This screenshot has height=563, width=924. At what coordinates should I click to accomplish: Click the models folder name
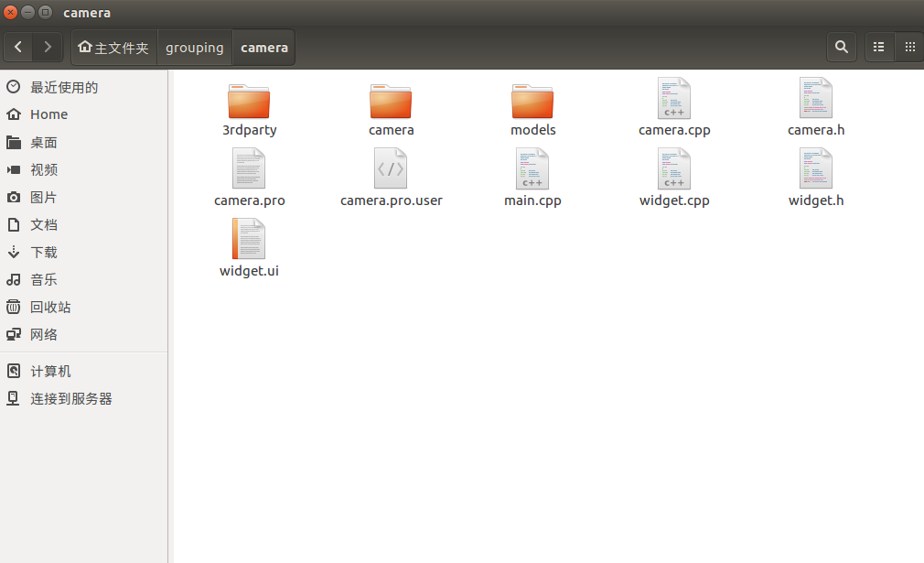click(x=532, y=130)
